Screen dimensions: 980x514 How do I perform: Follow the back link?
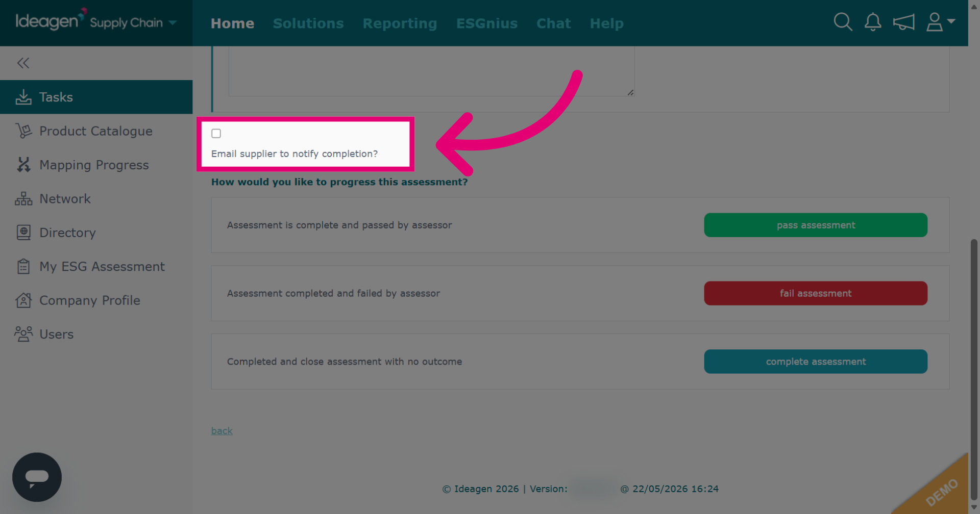[222, 431]
